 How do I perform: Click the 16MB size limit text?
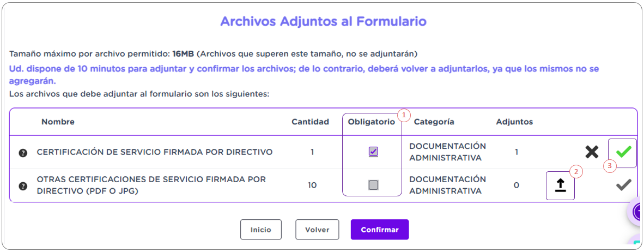(x=184, y=54)
